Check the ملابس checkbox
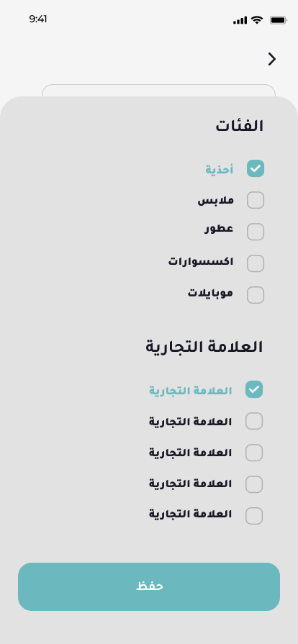This screenshot has height=644, width=298. pyautogui.click(x=256, y=201)
